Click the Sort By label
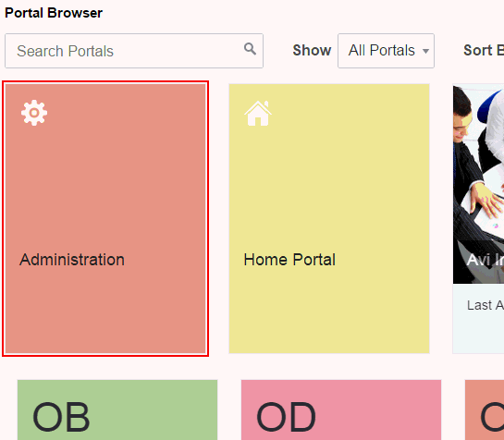504x440 pixels. 484,51
